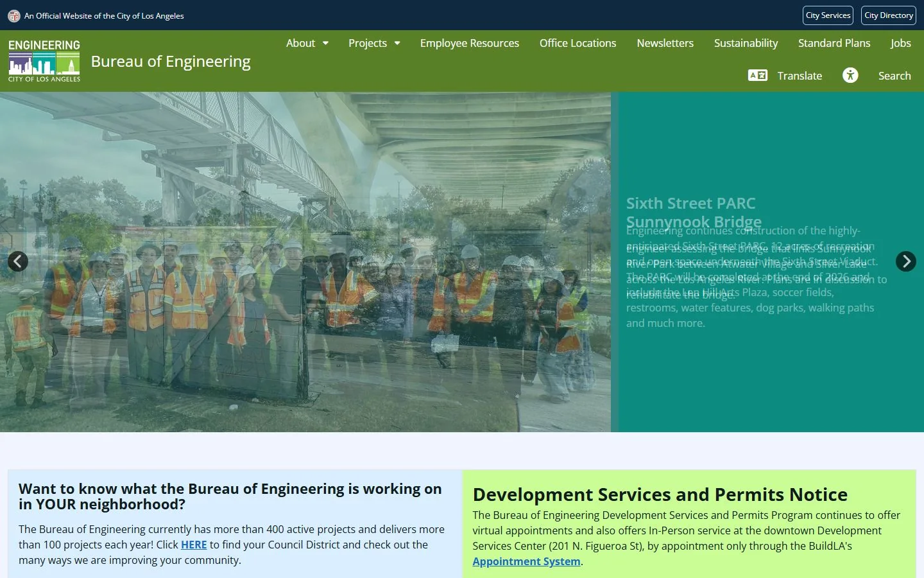Viewport: 924px width, 578px height.
Task: Click the bridge and crew carousel photo
Action: pyautogui.click(x=305, y=262)
